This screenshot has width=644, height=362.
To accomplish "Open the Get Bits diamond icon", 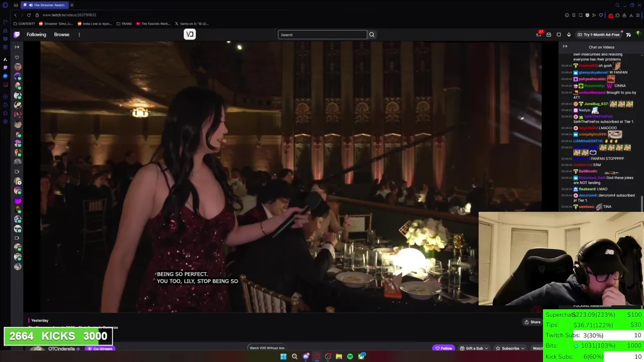I will (x=569, y=35).
